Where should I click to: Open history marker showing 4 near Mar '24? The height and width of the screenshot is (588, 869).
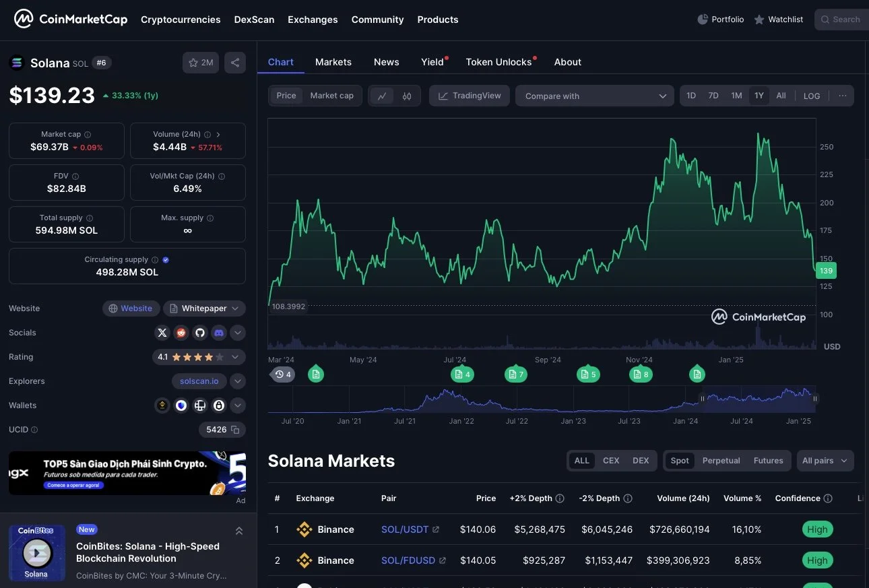[x=283, y=374]
